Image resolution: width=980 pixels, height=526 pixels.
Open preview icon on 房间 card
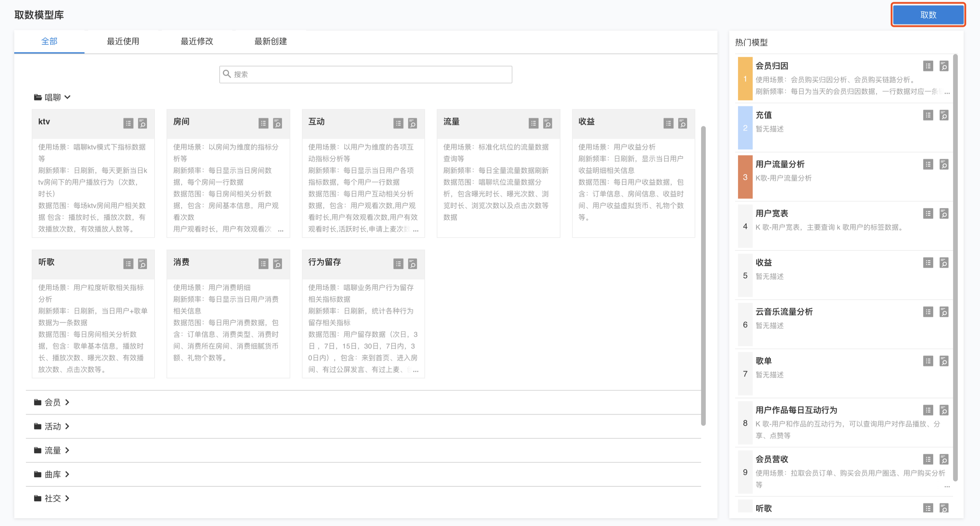(277, 123)
